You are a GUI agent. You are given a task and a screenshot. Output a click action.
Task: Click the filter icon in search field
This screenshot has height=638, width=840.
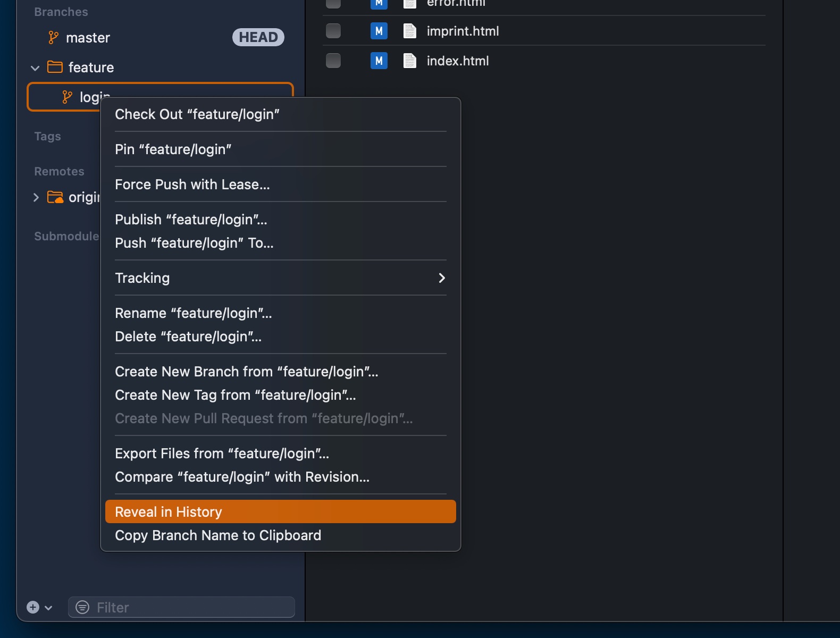point(82,607)
